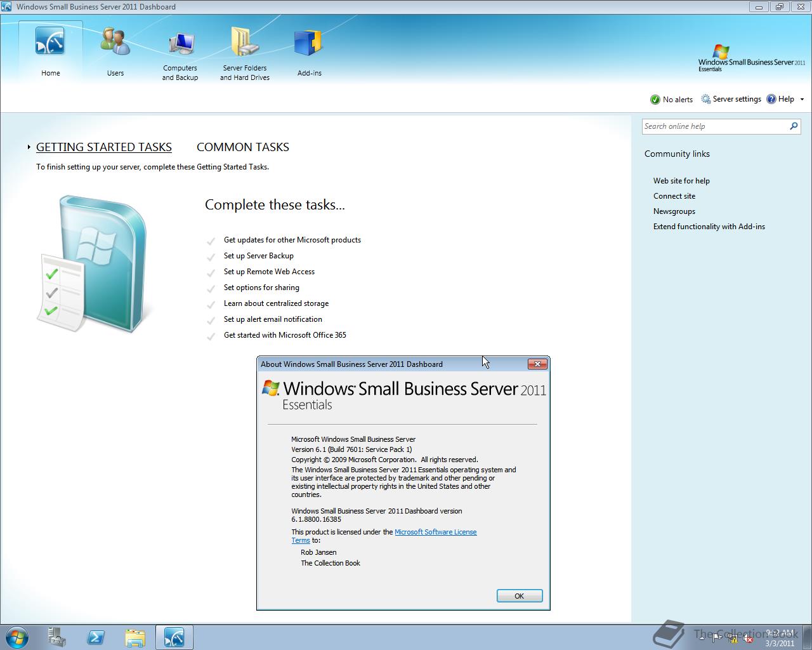The image size is (812, 650).
Task: Launch Windows PowerShell from taskbar
Action: click(x=96, y=637)
